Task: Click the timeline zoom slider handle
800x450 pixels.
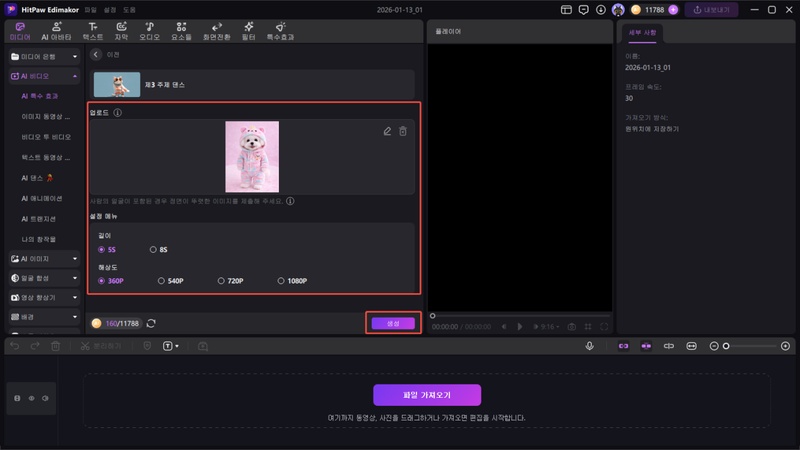Action: (726, 346)
